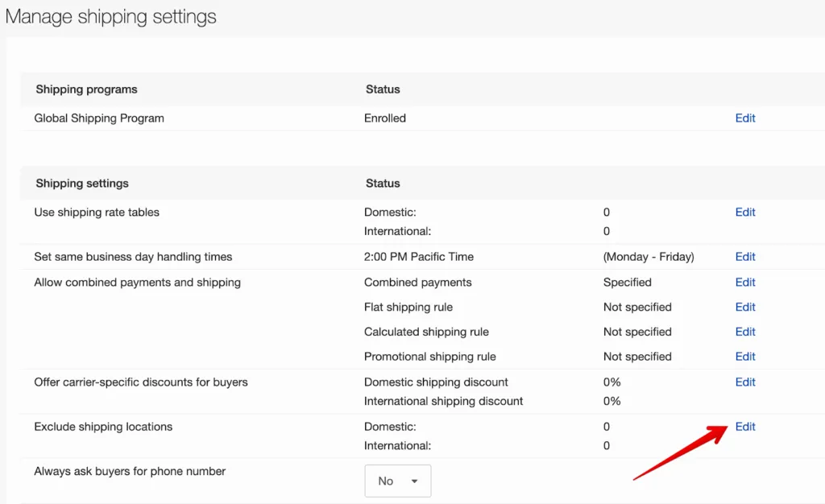Edit the combined payments setting

pyautogui.click(x=744, y=282)
